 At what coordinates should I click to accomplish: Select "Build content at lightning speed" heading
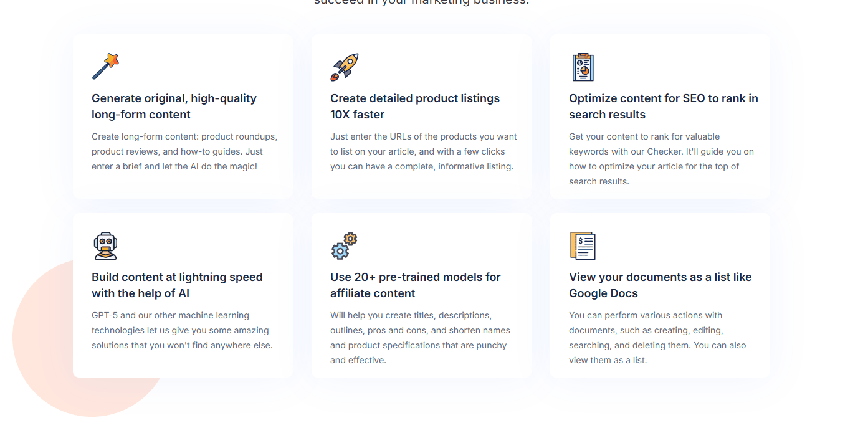pyautogui.click(x=177, y=285)
